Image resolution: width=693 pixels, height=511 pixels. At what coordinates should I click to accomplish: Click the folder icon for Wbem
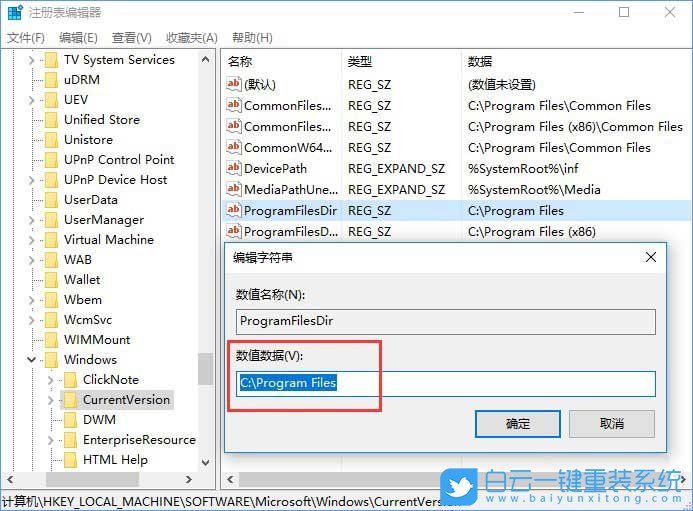[x=52, y=300]
